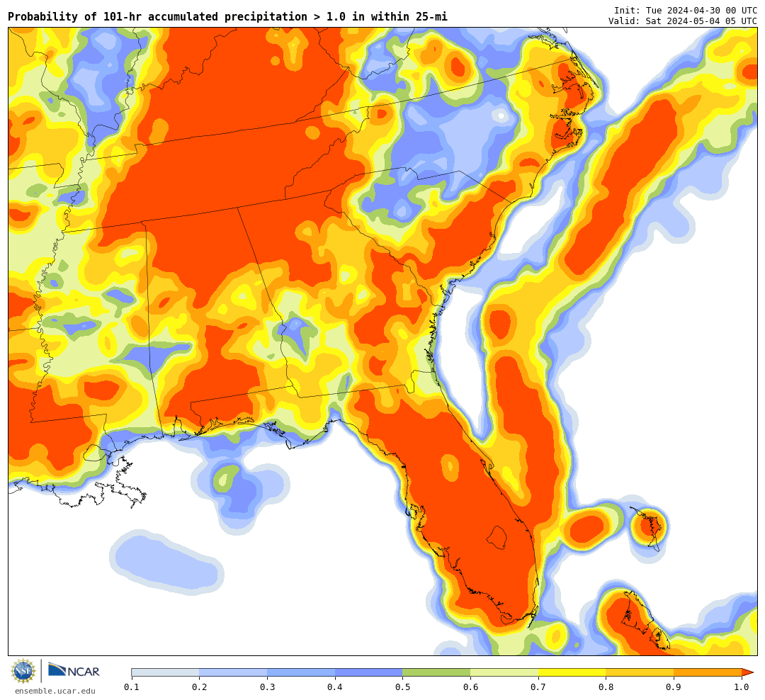Screen dimensions: 765x700
Task: Click the 0.3–0.4 blue colorbar segment
Action: tap(300, 672)
